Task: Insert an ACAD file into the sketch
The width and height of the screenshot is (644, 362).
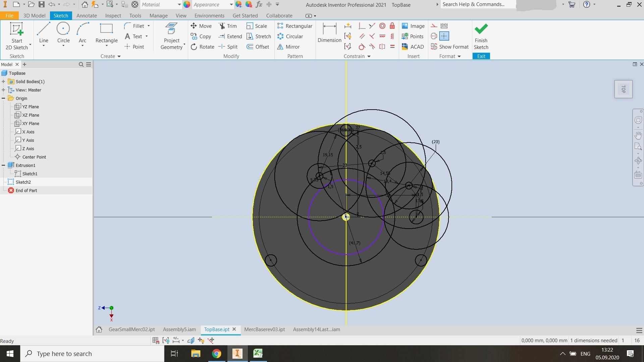Action: click(413, 47)
